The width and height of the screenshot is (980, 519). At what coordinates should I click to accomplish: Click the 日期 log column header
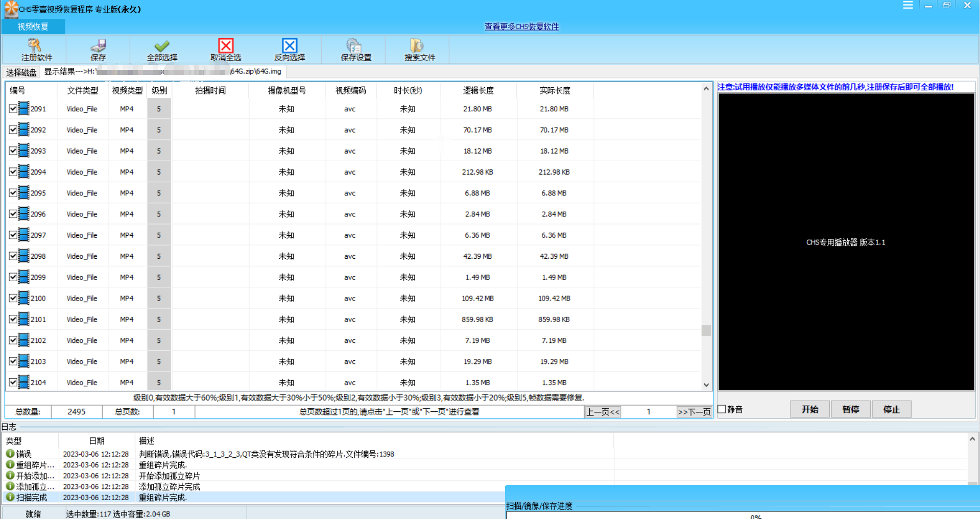pos(97,440)
